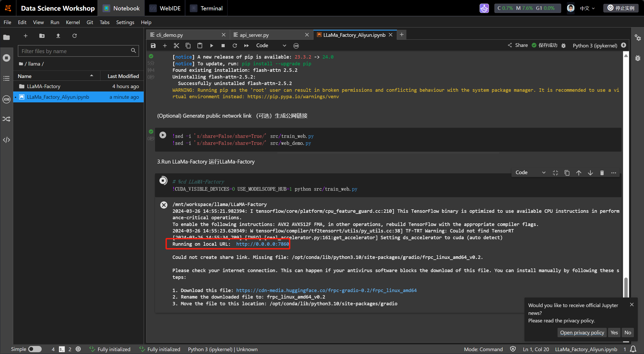The image size is (644, 354).
Task: Open the Settings menu
Action: click(125, 22)
